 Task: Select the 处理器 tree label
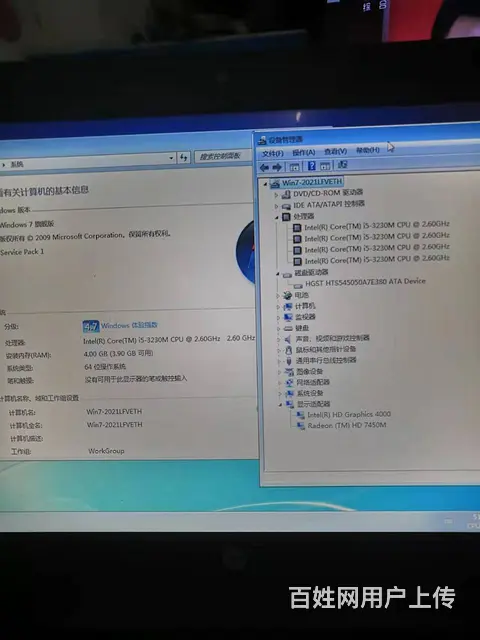pyautogui.click(x=304, y=216)
